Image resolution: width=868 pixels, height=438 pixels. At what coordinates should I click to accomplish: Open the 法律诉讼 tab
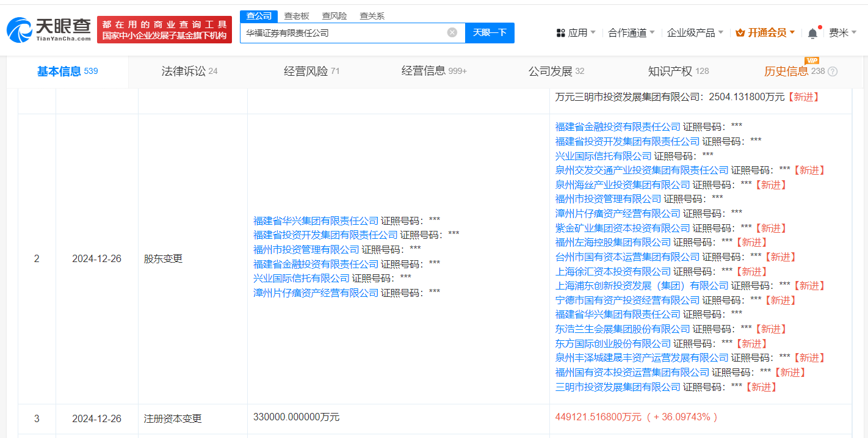coord(189,71)
